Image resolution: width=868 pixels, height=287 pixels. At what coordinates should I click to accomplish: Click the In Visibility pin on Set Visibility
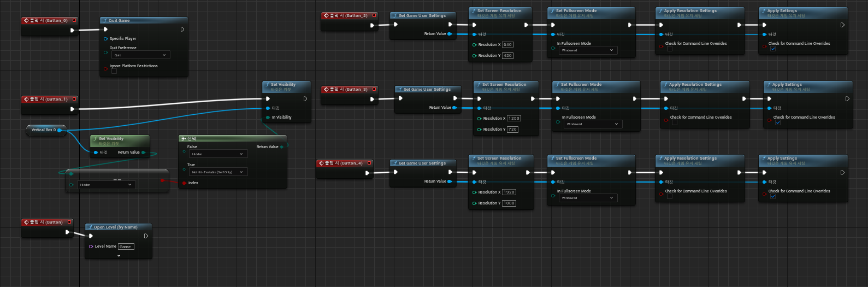(268, 118)
